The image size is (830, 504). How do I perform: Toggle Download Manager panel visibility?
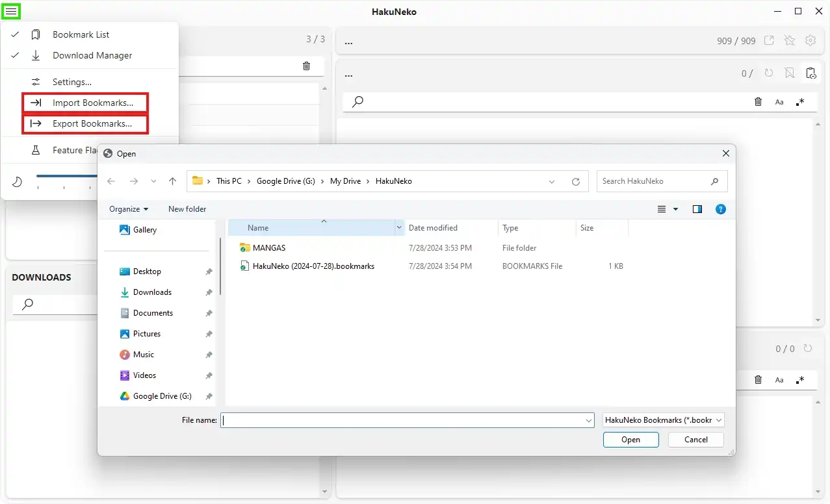pos(92,55)
